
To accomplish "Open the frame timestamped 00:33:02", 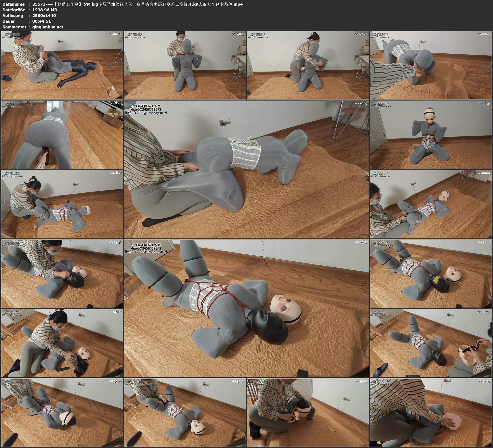I will click(x=431, y=343).
